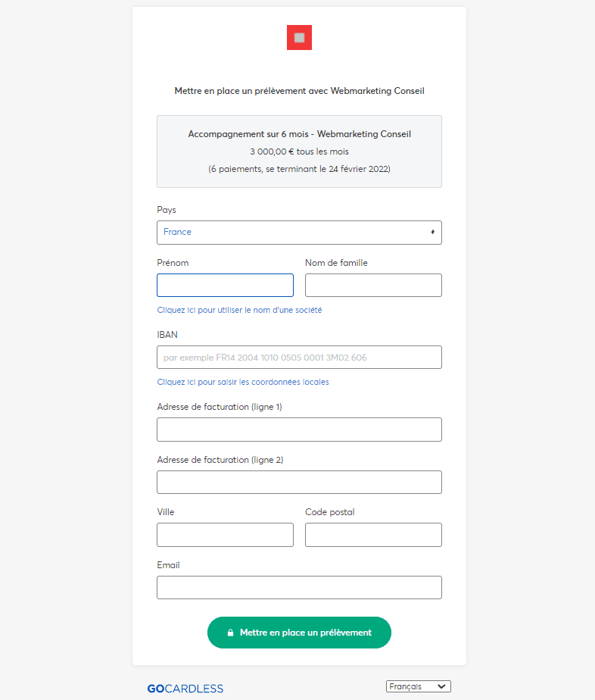Screen dimensions: 595x700
Task: Click the GoCardless logo in the footer
Action: point(185,689)
